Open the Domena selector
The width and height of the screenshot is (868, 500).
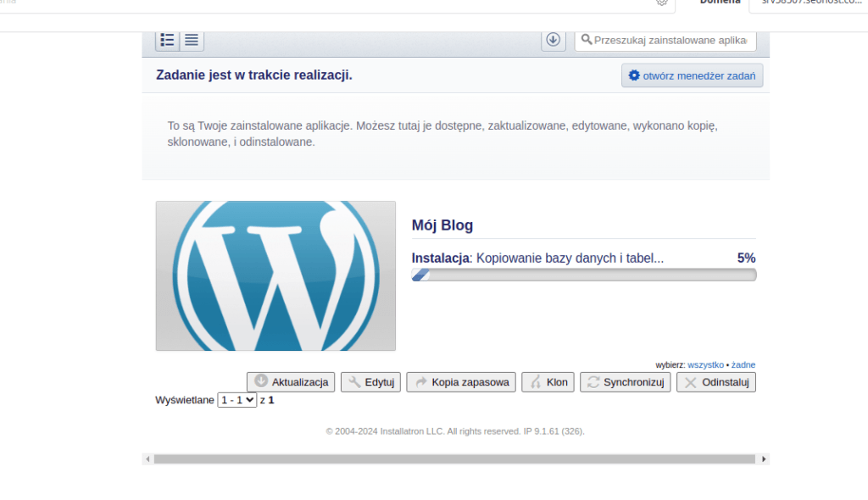[720, 3]
